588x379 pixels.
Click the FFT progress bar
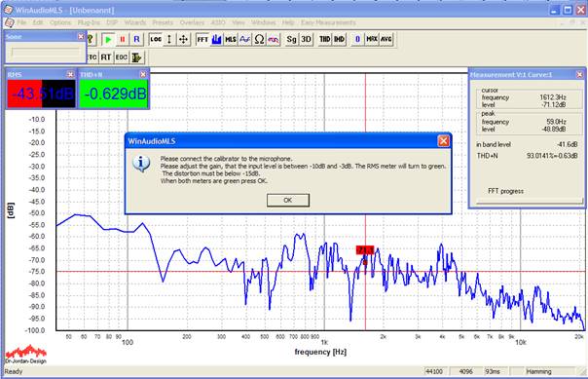[530, 201]
